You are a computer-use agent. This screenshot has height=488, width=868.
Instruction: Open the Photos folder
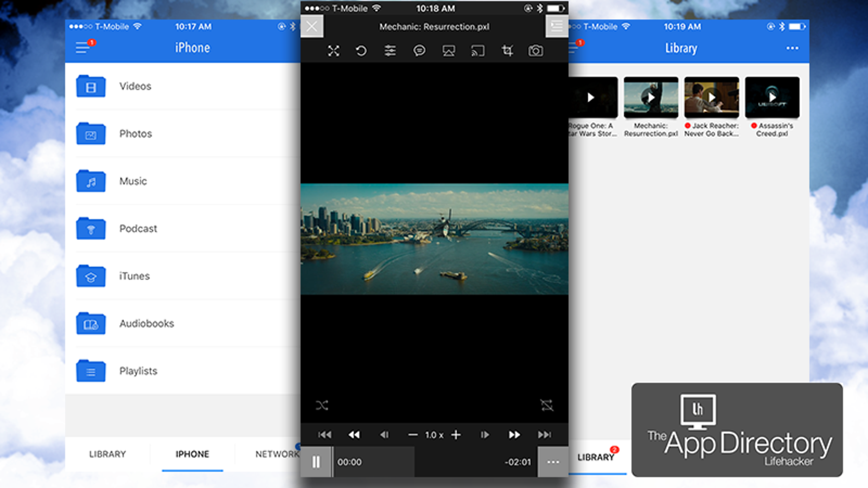[x=183, y=133]
